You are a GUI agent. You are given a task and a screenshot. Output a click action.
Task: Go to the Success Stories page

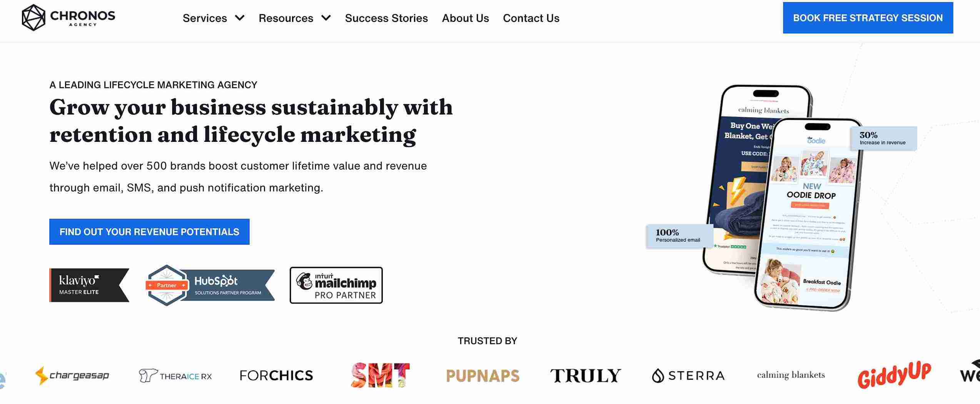tap(386, 18)
